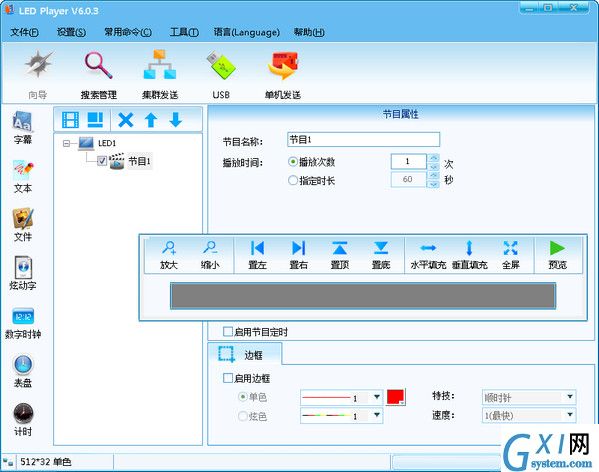Click the USB export icon
Viewport: 599px width, 472px height.
221,74
